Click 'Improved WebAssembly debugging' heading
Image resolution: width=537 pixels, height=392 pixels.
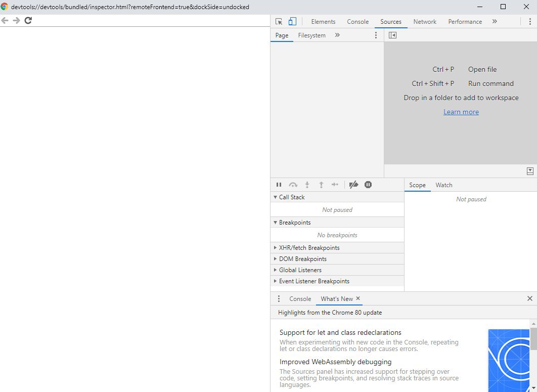[x=335, y=362]
